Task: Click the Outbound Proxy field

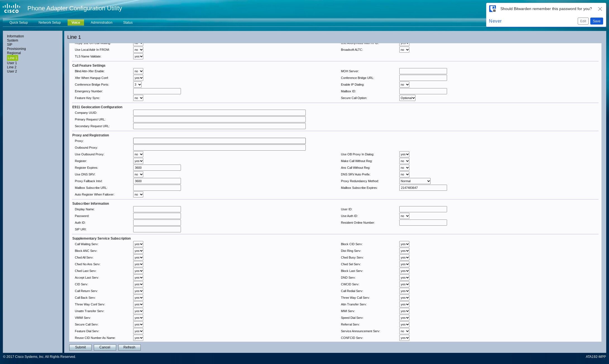Action: [x=219, y=148]
